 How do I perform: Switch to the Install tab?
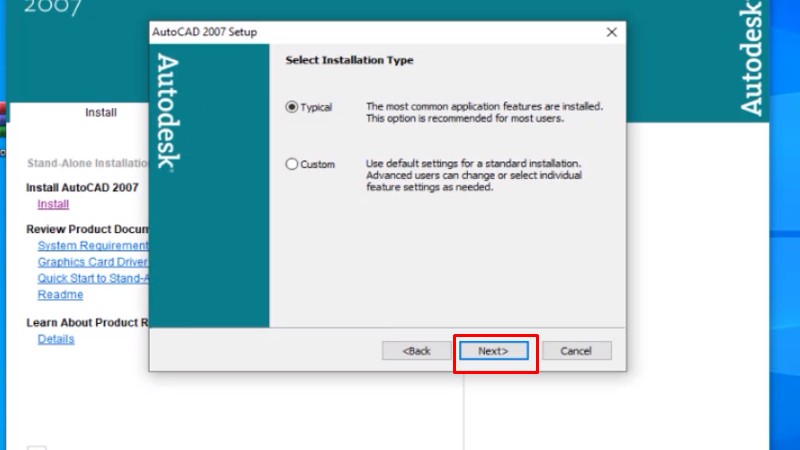[x=101, y=113]
